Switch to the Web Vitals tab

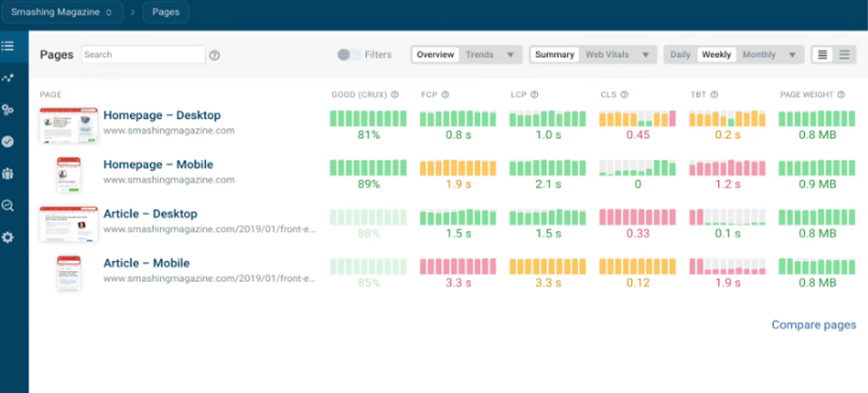[x=607, y=55]
